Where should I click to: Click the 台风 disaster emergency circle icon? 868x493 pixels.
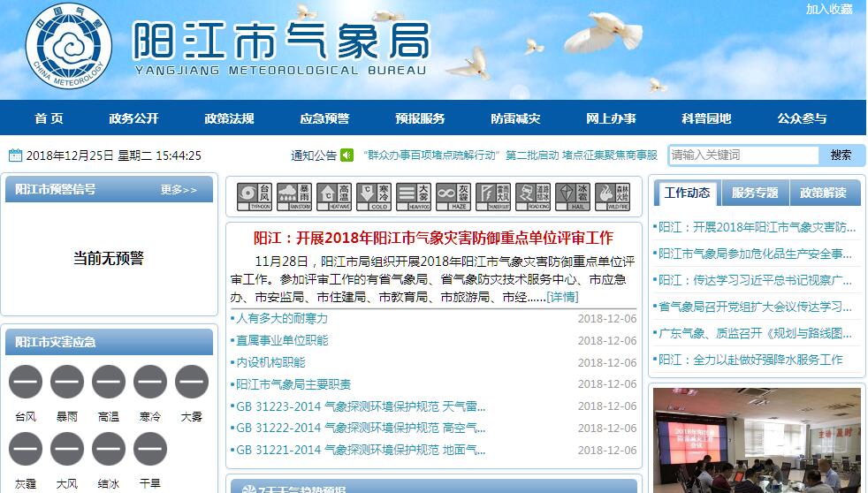[x=26, y=381]
